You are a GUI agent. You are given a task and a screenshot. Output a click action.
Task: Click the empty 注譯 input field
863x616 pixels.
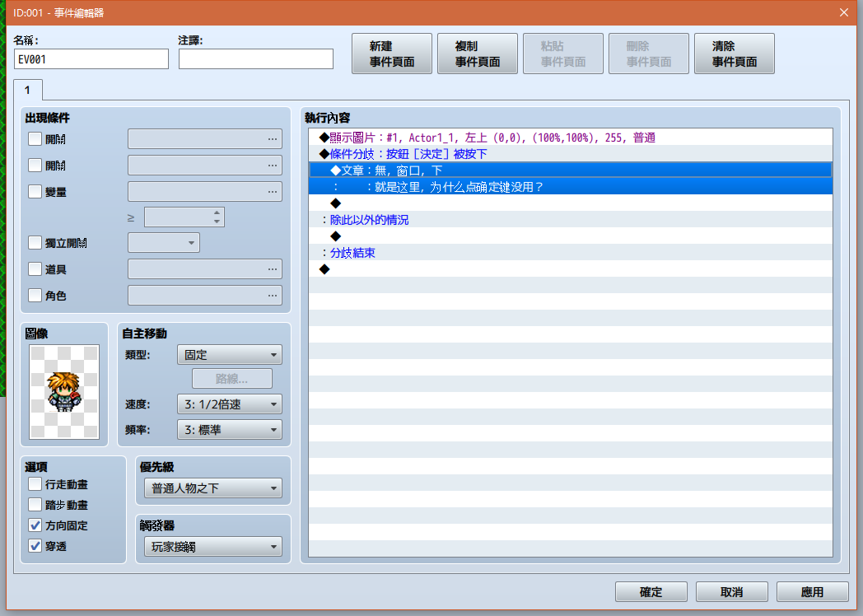point(256,59)
